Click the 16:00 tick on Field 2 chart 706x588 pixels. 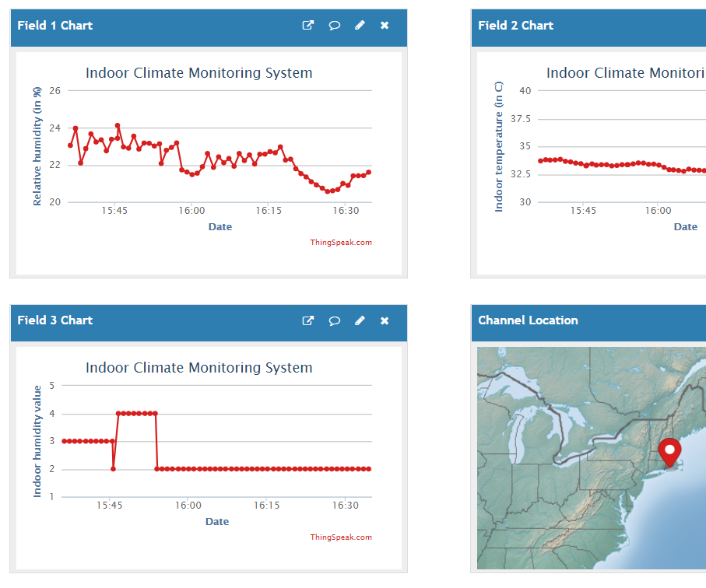point(658,211)
